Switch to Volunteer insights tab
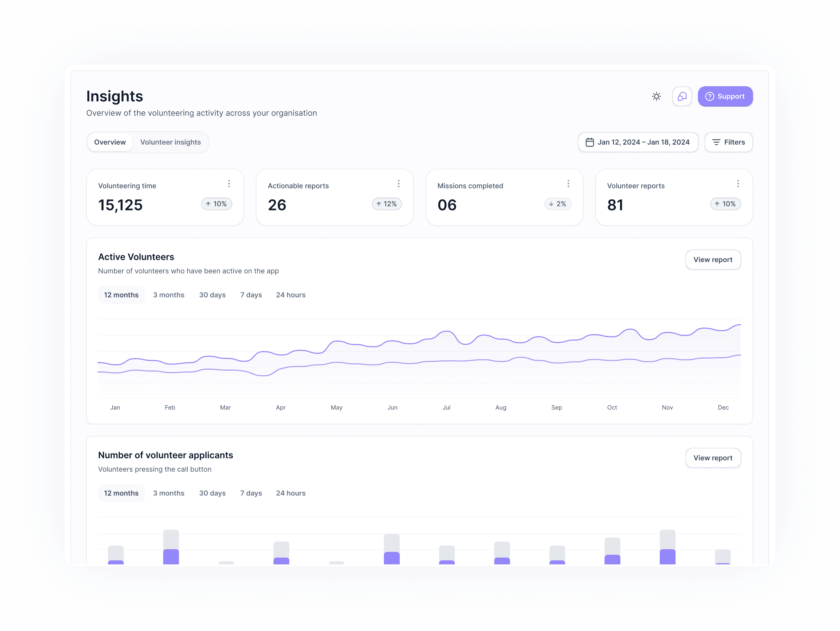840x631 pixels. click(171, 142)
